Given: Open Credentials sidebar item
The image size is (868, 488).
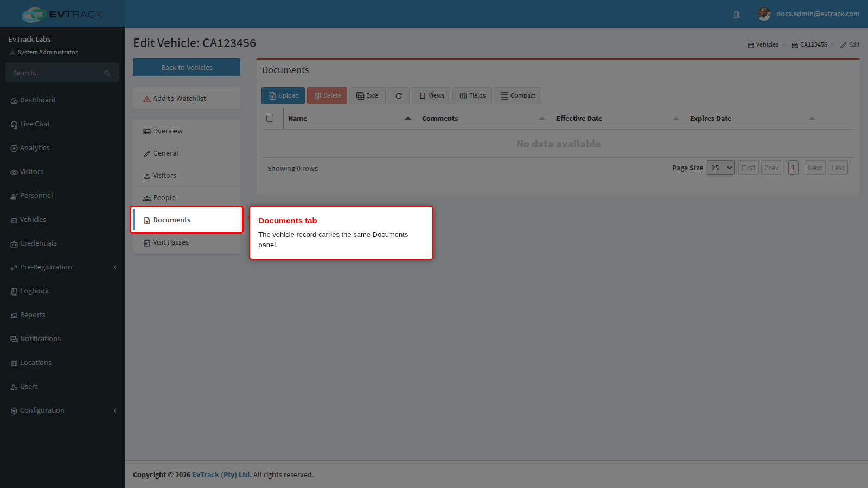Looking at the screenshot, I should (x=62, y=243).
